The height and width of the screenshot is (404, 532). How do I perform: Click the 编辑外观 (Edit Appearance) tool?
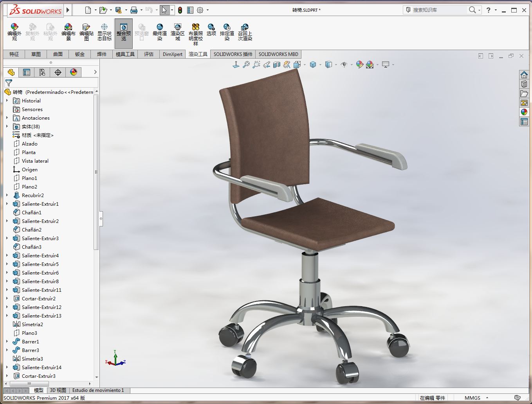pos(14,32)
